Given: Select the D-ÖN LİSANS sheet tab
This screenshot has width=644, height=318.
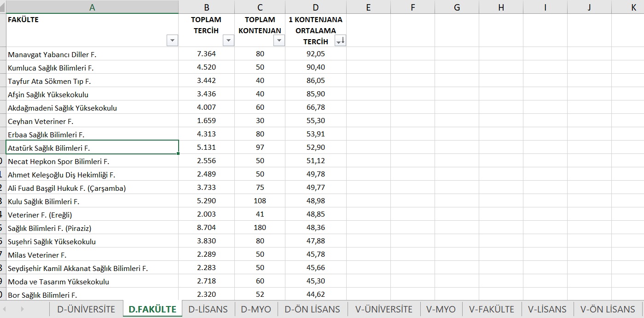Looking at the screenshot, I should (x=312, y=309).
